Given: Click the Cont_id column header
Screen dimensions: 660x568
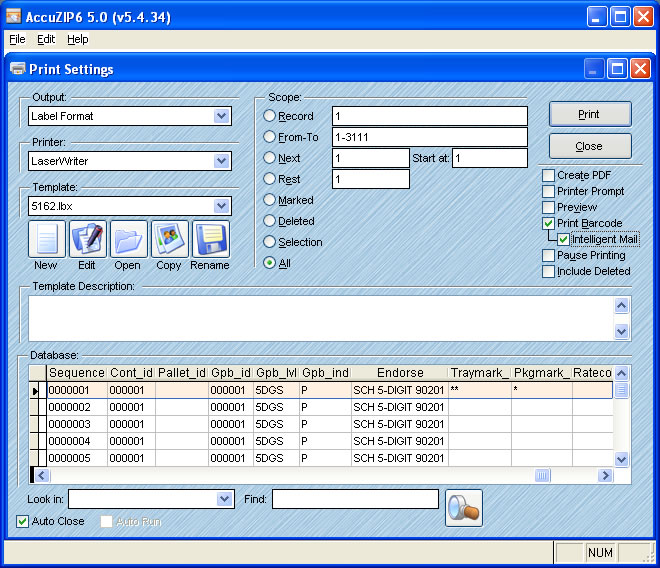Looking at the screenshot, I should [131, 373].
